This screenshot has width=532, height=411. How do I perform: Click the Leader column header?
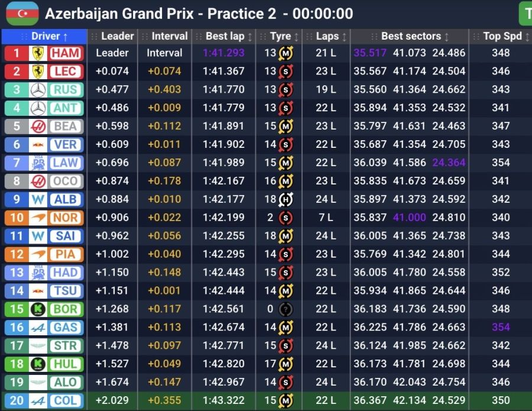(117, 36)
